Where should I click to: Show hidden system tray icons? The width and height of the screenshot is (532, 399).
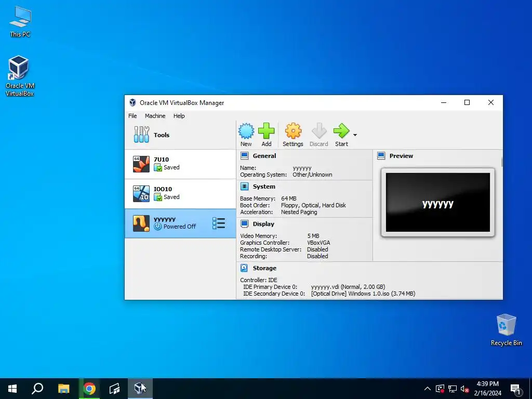click(428, 389)
